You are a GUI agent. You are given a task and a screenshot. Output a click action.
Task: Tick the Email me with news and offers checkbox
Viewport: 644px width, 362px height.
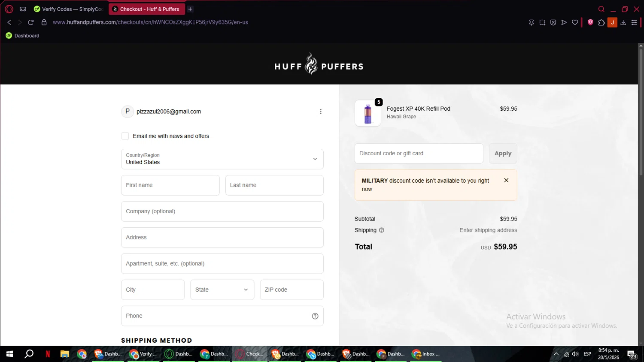[x=125, y=136]
